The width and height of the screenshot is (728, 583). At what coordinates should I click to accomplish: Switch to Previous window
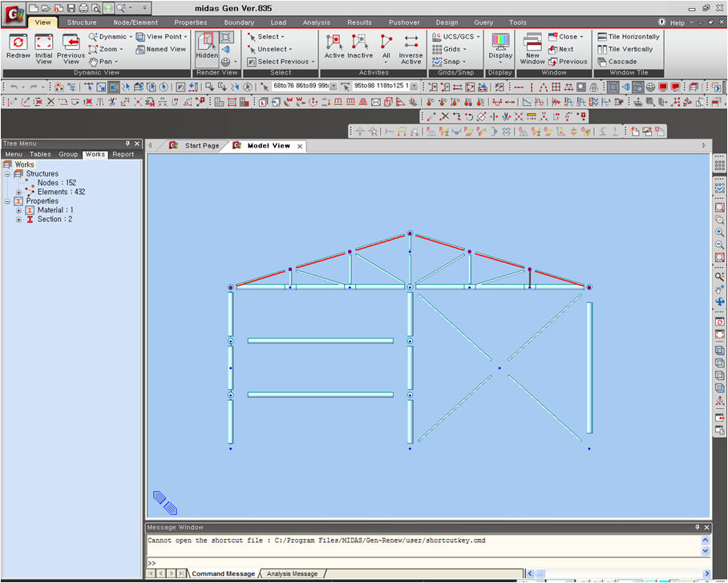[568, 62]
